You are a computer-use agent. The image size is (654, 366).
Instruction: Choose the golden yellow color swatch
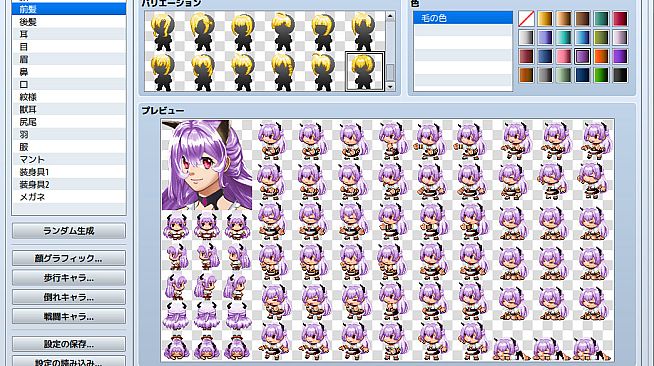[545, 18]
